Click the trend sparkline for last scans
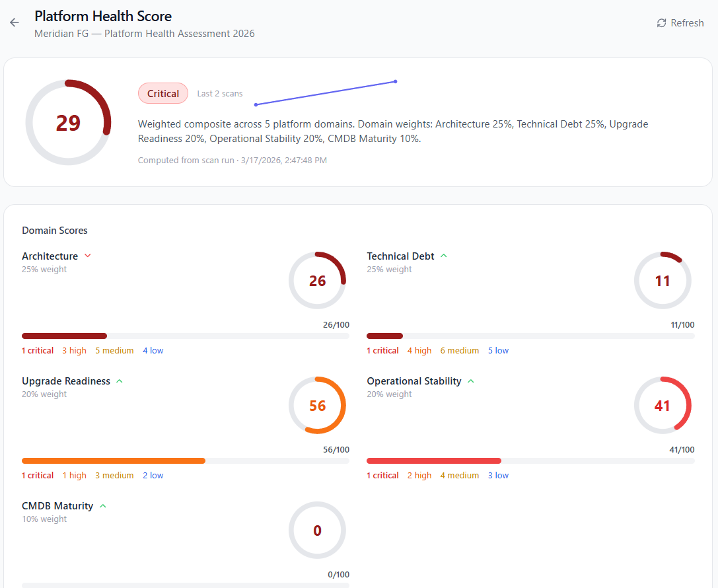The image size is (718, 588). 325,93
